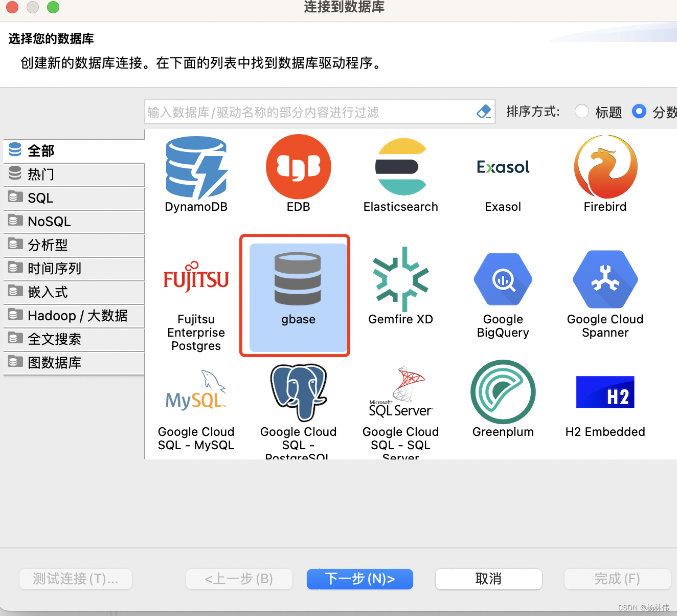This screenshot has width=677, height=616.
Task: Select the DynamoDB driver icon
Action: pyautogui.click(x=196, y=167)
